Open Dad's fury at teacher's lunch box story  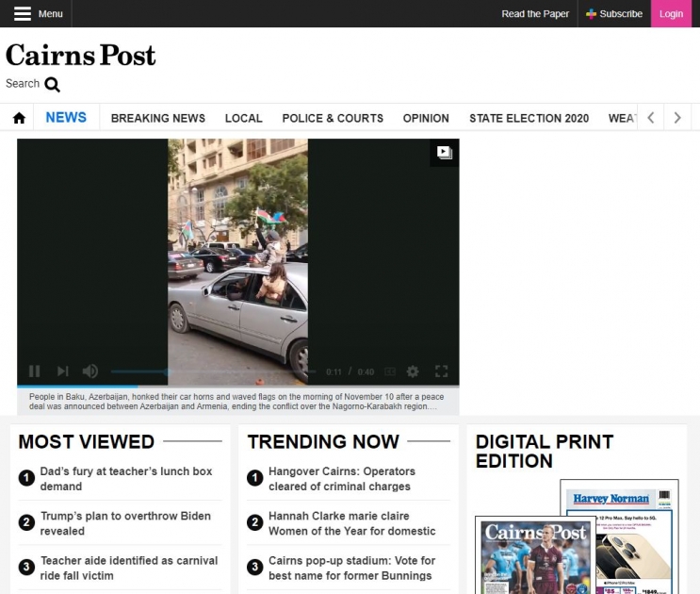tap(126, 479)
